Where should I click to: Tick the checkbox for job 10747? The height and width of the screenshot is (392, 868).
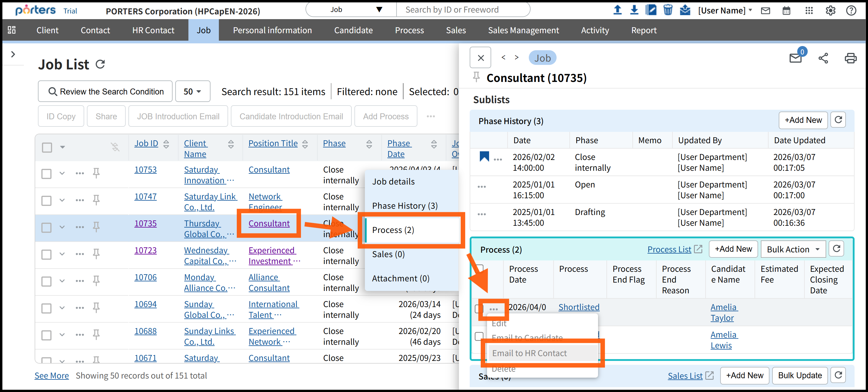pyautogui.click(x=47, y=200)
